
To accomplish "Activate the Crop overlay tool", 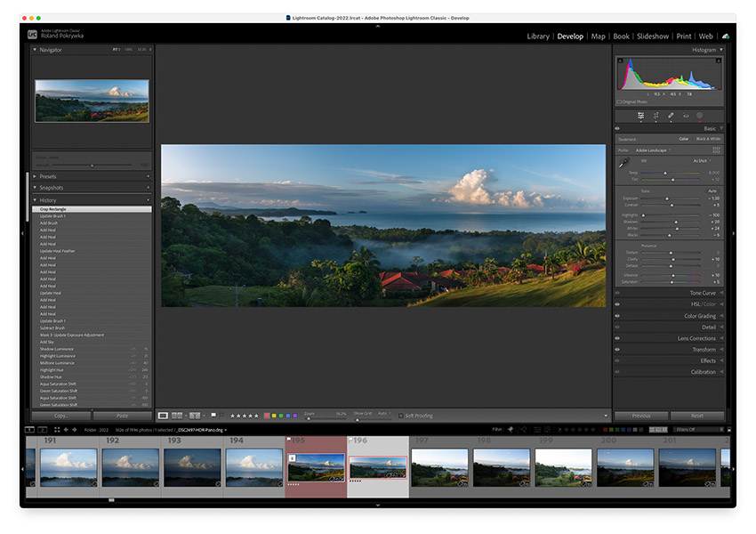I will [x=655, y=116].
